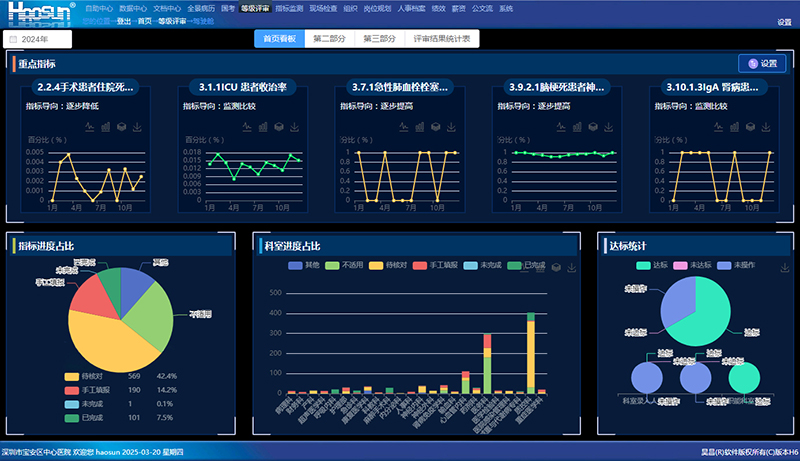
Task: Switch 2.2.4手术患者 chart to bar view
Action: pos(105,128)
